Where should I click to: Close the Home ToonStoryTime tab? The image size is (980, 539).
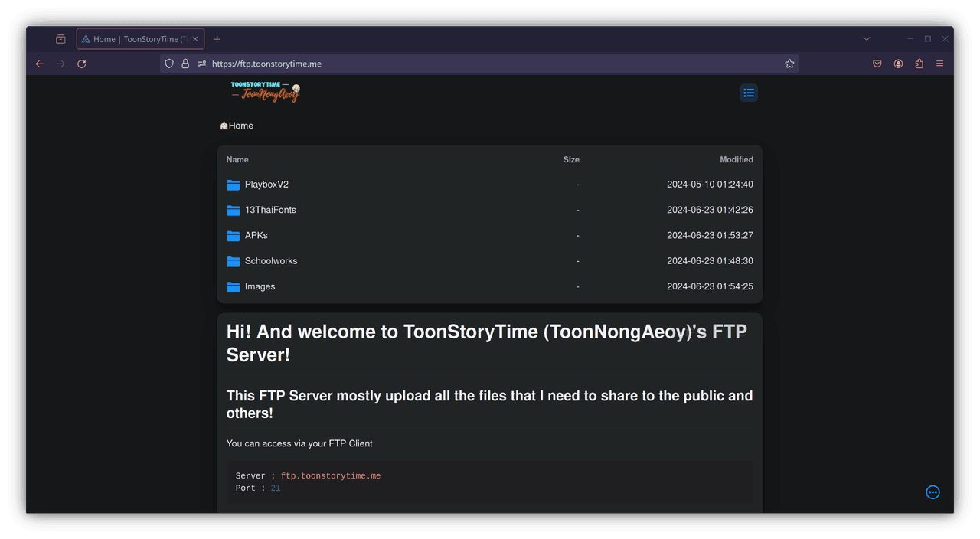(x=196, y=39)
